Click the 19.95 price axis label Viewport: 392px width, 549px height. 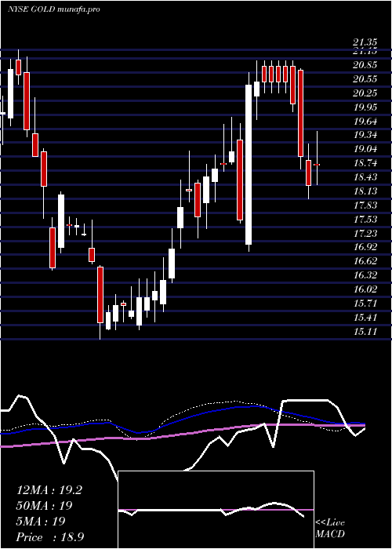pos(365,107)
